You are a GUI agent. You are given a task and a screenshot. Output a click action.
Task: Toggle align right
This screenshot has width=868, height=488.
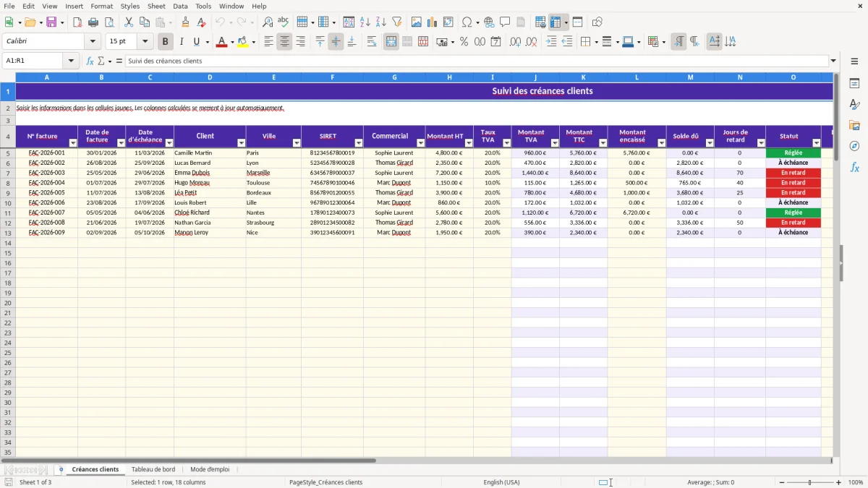[300, 42]
